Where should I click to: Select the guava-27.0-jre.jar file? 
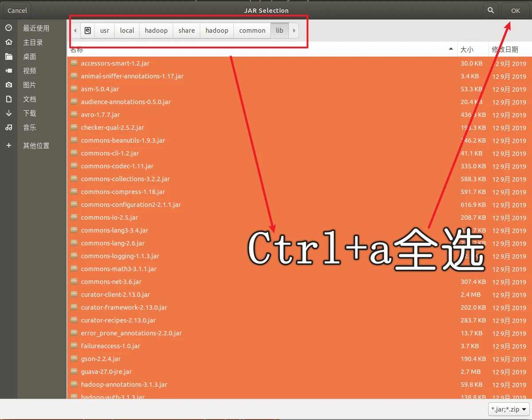click(106, 372)
